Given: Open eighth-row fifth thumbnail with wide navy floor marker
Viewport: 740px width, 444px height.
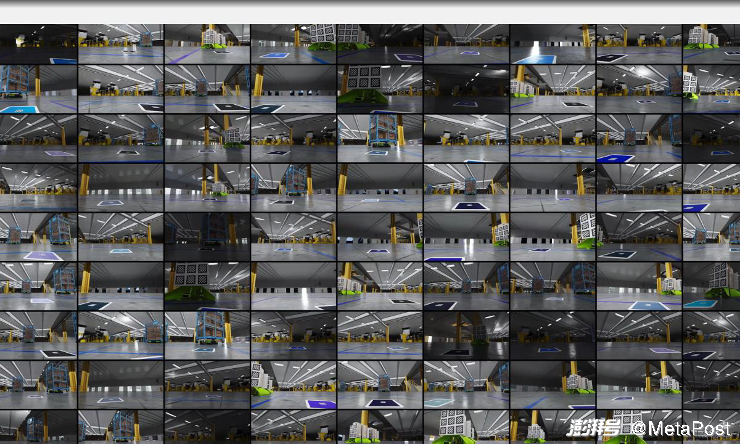Looking at the screenshot, I should click(380, 385).
